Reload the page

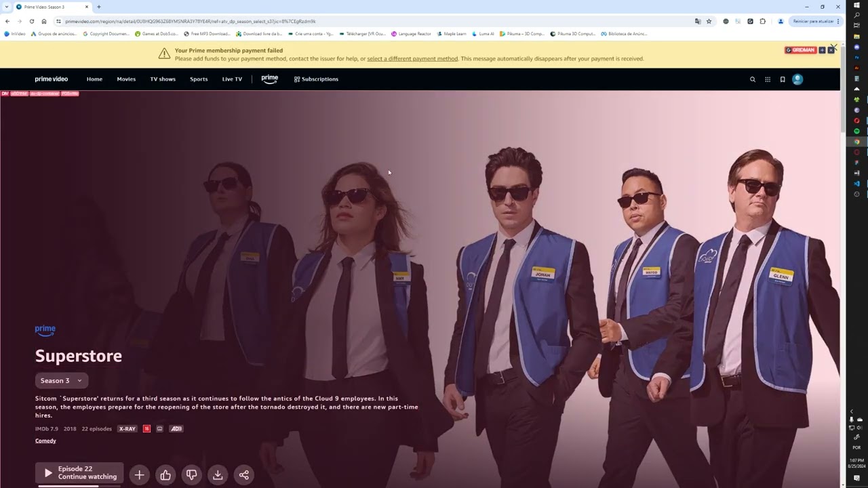[x=31, y=21]
